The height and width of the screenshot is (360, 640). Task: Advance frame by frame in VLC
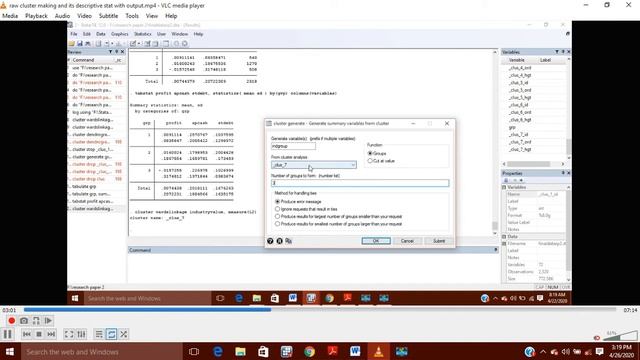click(x=48, y=321)
